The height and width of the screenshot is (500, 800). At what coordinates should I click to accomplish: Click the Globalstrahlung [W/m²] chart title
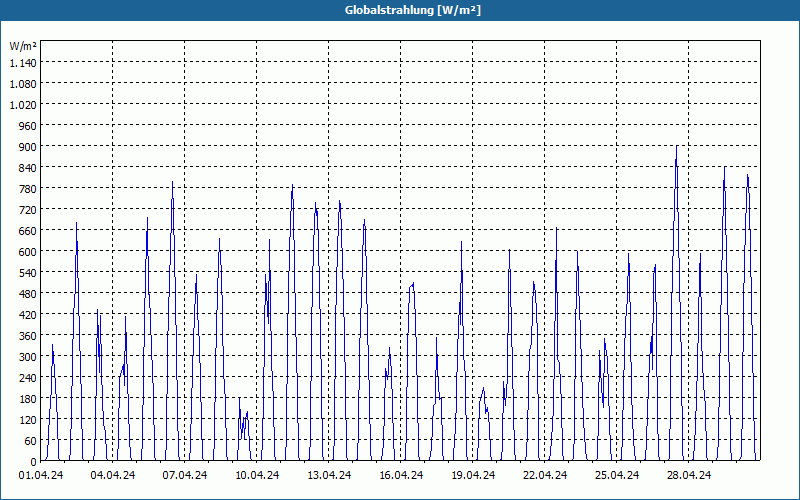point(413,10)
